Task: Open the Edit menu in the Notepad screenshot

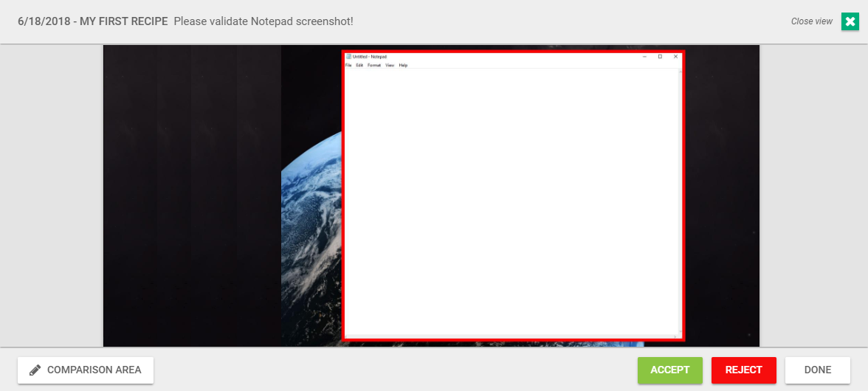Action: (360, 65)
